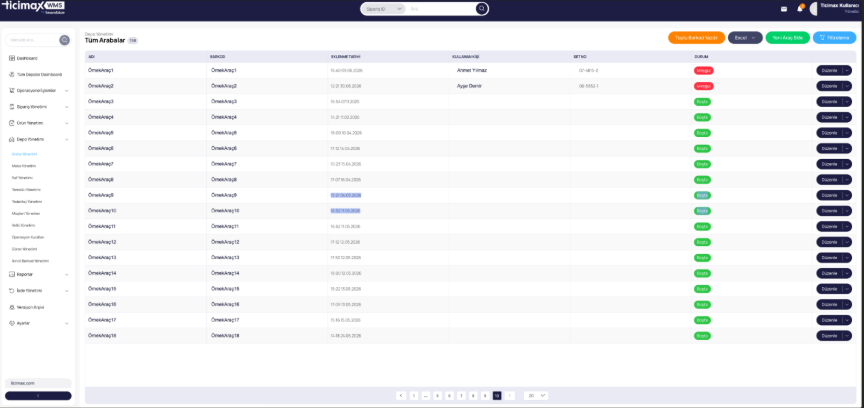Click the Ahmet Yılmaz user cell
Image resolution: width=864 pixels, height=408 pixels.
(472, 71)
